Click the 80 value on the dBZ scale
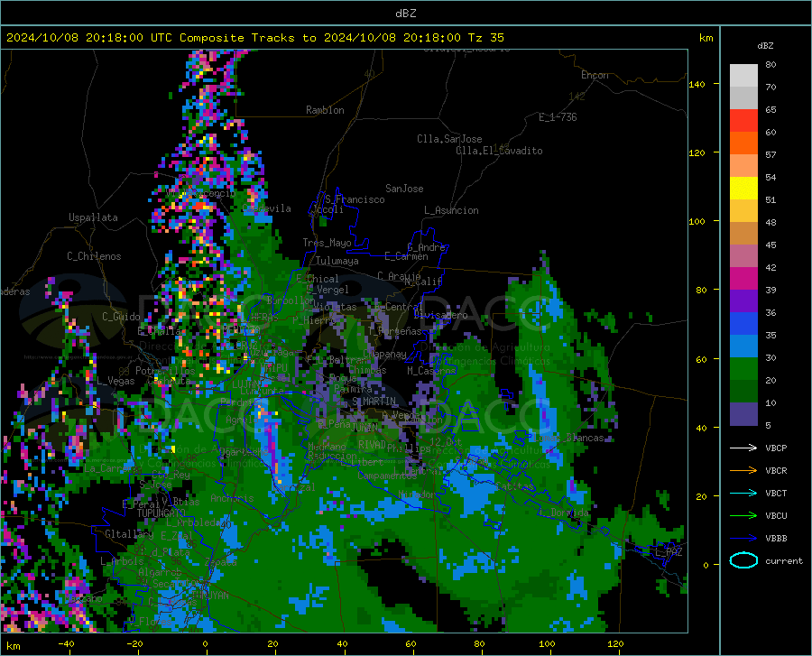 770,64
